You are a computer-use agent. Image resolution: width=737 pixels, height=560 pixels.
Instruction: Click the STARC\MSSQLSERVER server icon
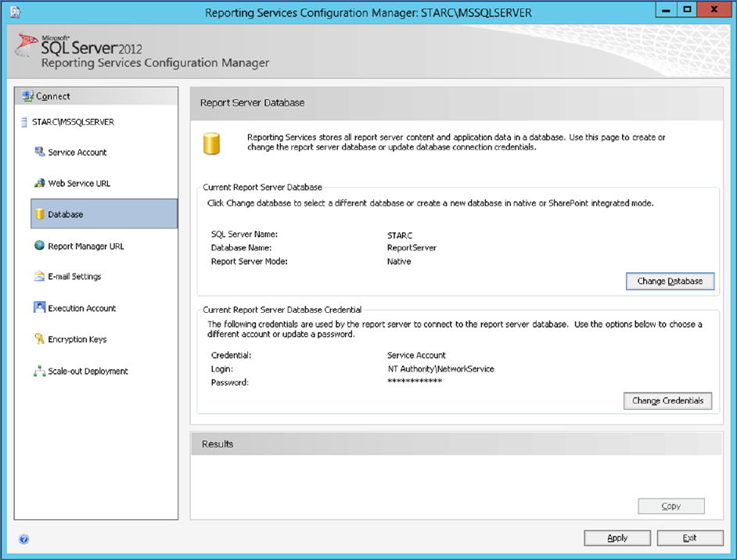pyautogui.click(x=24, y=122)
